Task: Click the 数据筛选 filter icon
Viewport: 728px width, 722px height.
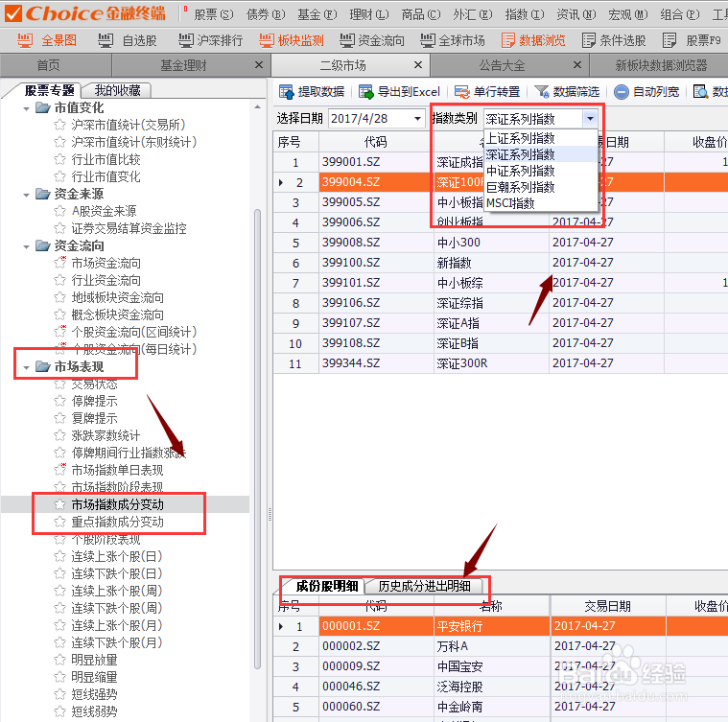Action: (542, 92)
